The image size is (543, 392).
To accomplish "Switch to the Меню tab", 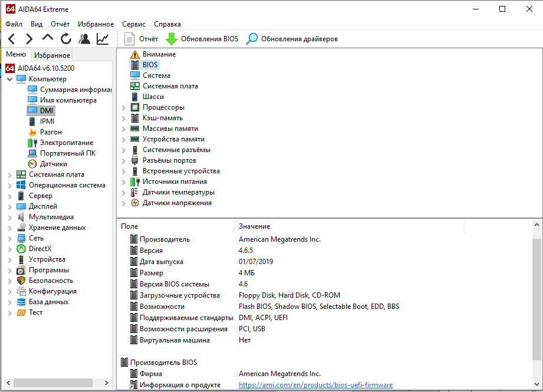I will [x=16, y=54].
